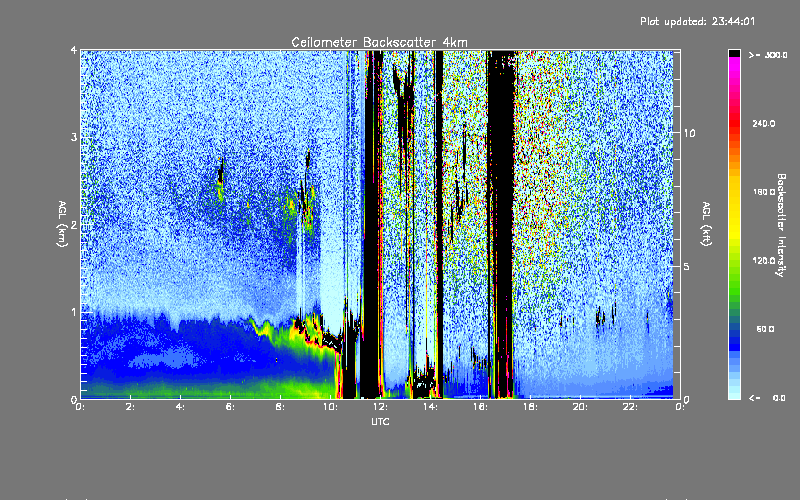Pick the black top swatch of colorbar
This screenshot has width=800, height=500.
pos(734,53)
